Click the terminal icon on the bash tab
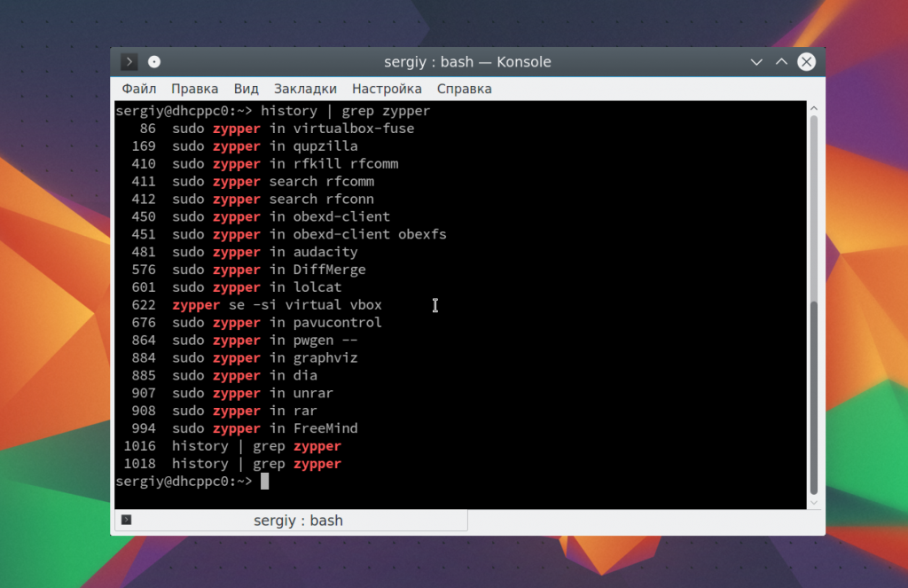 tap(127, 520)
